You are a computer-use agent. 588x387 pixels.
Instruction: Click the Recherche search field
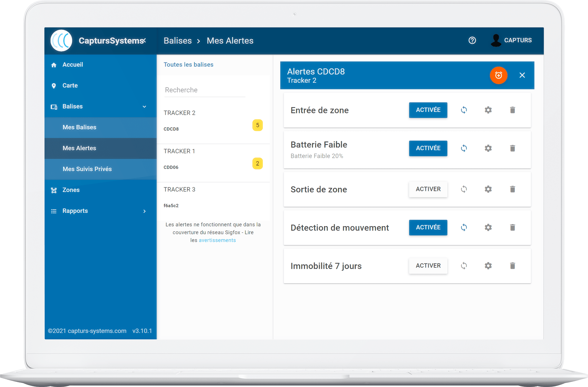tap(205, 90)
